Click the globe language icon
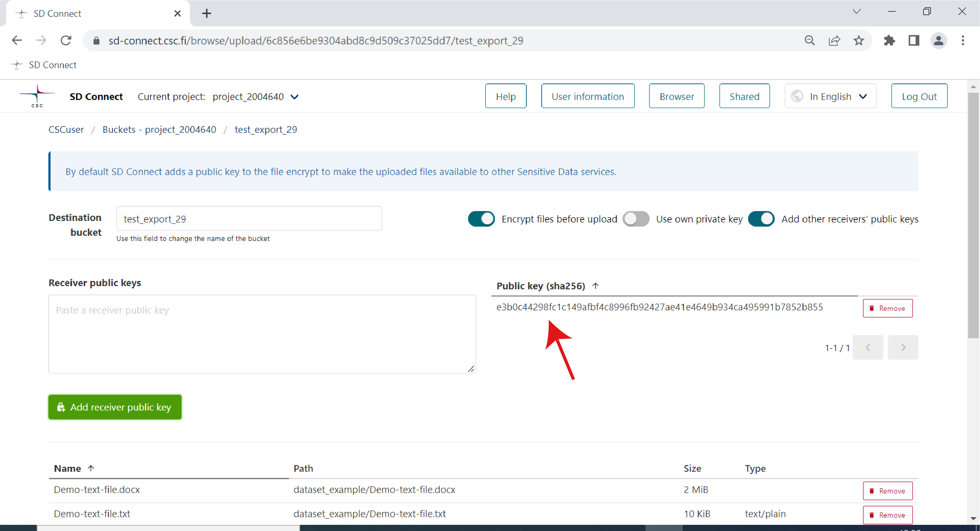The height and width of the screenshot is (531, 980). click(x=797, y=96)
